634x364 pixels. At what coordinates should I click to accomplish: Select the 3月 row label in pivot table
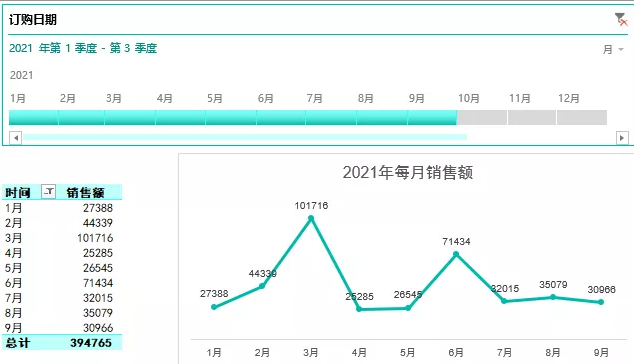(13, 238)
